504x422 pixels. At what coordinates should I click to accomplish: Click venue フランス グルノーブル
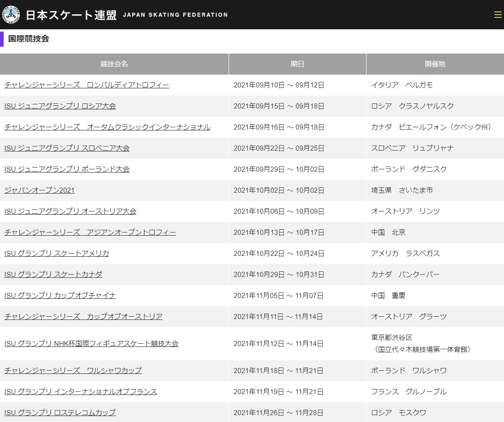[x=409, y=392]
